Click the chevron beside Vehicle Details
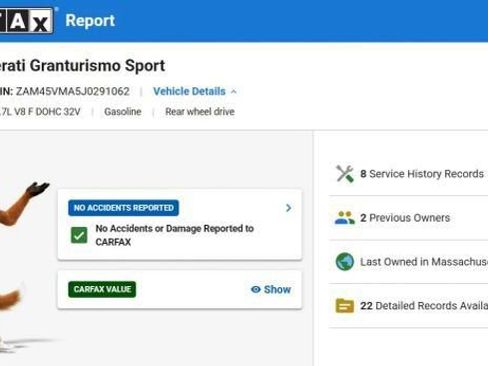488x366 pixels. tap(234, 92)
